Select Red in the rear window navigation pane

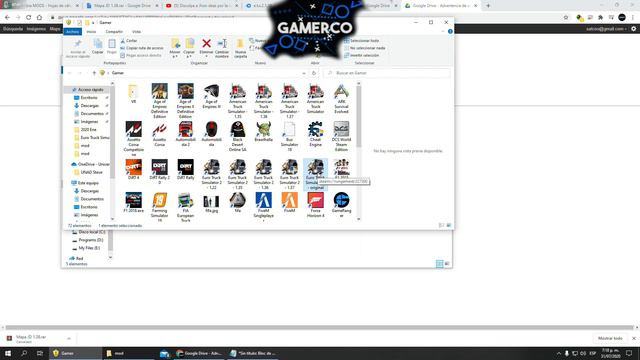click(76, 258)
